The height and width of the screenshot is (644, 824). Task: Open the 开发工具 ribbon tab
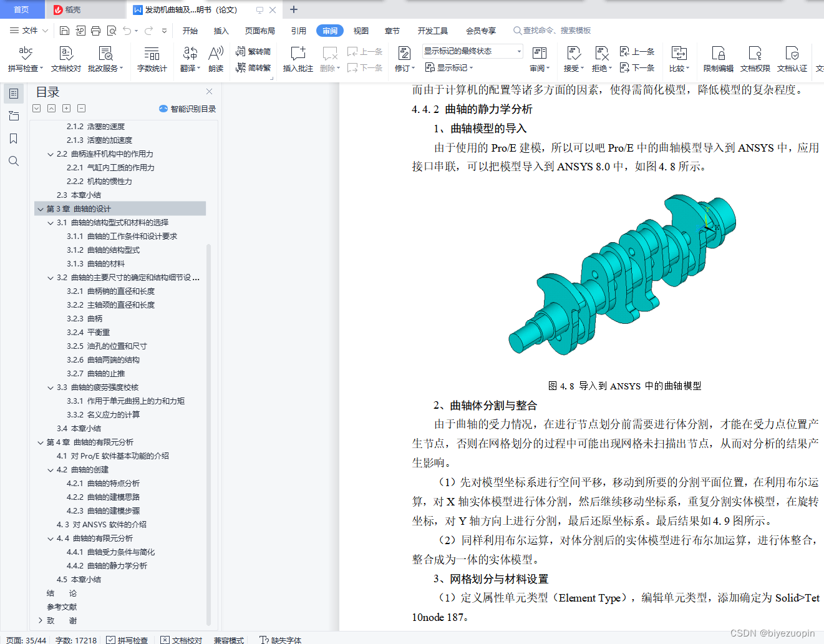tap(433, 31)
